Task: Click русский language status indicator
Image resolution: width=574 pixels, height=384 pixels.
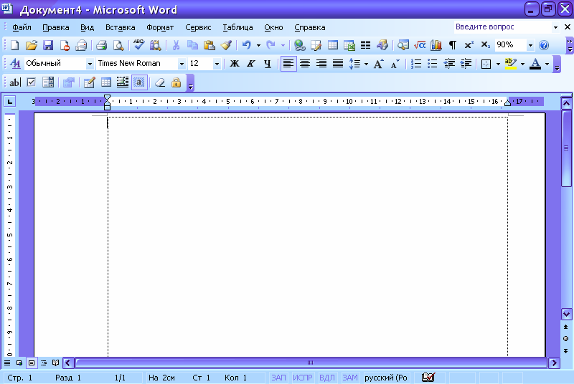Action: click(385, 377)
